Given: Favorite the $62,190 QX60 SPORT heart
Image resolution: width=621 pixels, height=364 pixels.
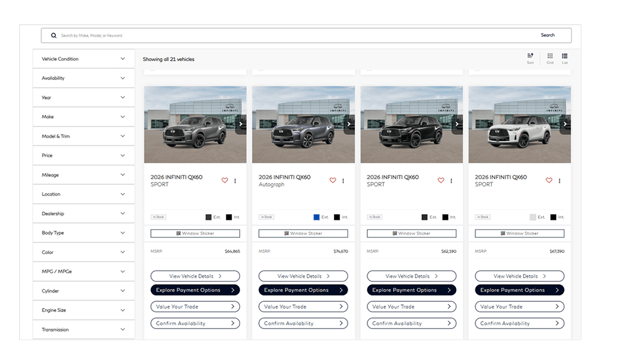Looking at the screenshot, I should pos(441,180).
